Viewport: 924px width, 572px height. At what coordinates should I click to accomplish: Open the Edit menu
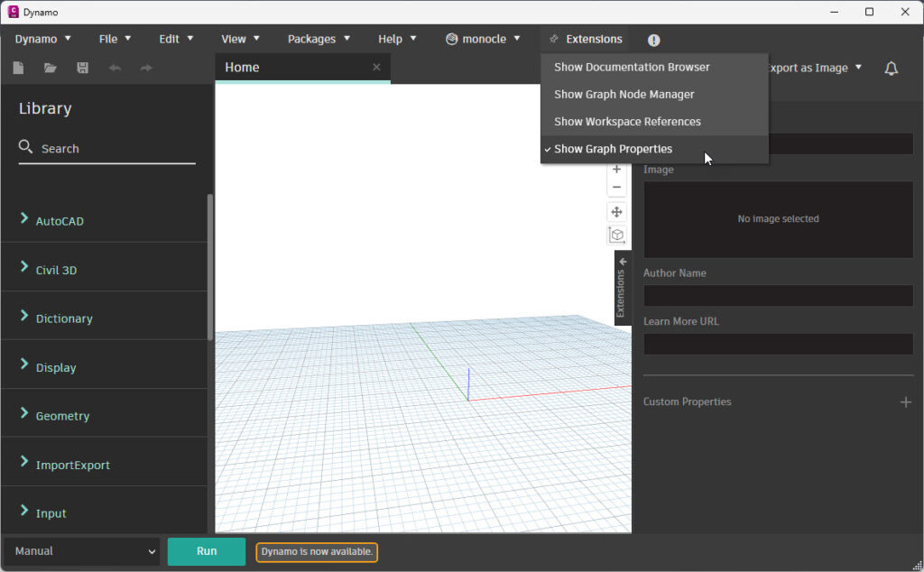pos(176,39)
